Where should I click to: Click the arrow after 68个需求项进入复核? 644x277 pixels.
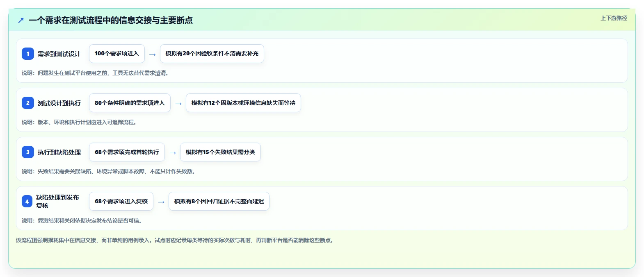tap(161, 202)
